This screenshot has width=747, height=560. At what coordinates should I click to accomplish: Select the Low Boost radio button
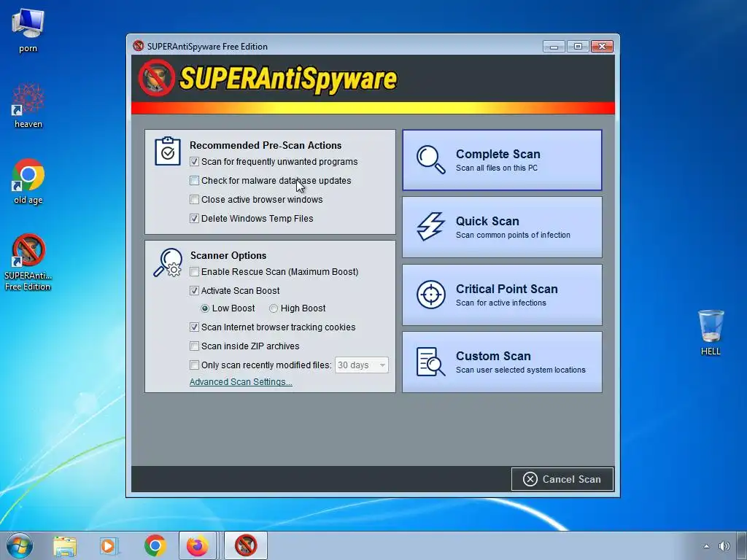(x=205, y=308)
